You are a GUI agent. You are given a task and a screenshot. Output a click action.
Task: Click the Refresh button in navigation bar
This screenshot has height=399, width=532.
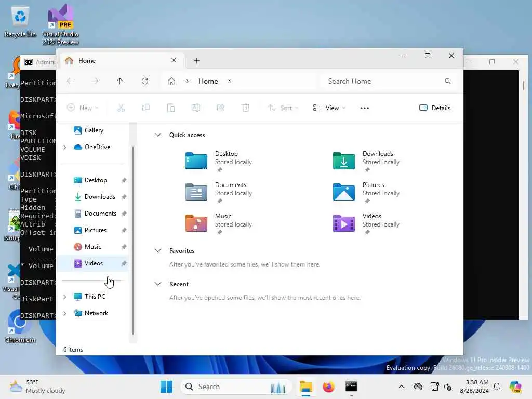tap(145, 81)
